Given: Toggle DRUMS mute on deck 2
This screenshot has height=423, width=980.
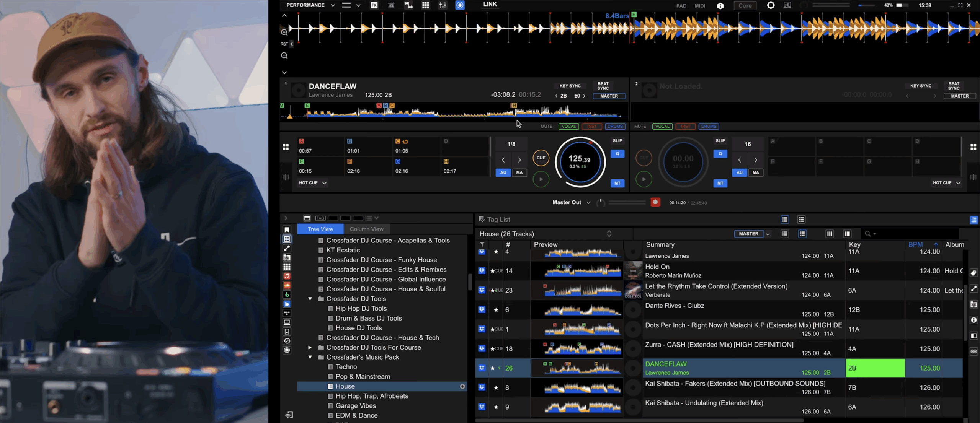Looking at the screenshot, I should pyautogui.click(x=709, y=126).
